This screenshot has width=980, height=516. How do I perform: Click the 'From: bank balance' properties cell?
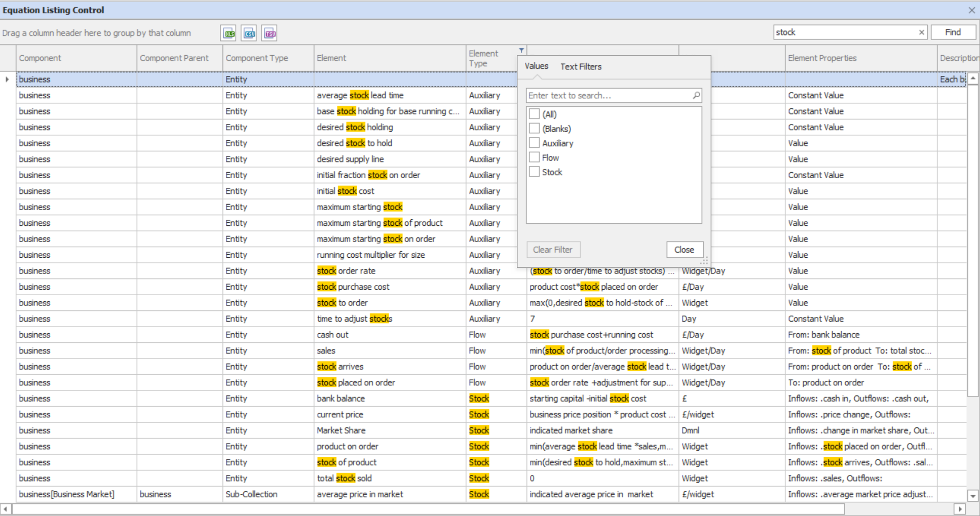(861, 335)
